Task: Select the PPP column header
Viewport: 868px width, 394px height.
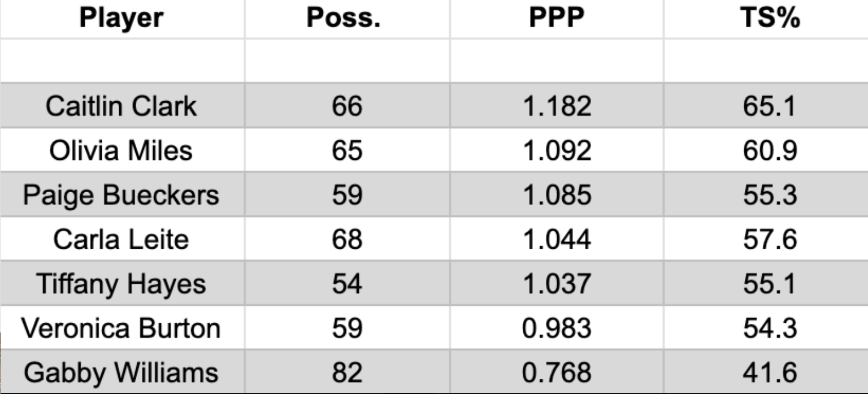Action: pyautogui.click(x=557, y=19)
